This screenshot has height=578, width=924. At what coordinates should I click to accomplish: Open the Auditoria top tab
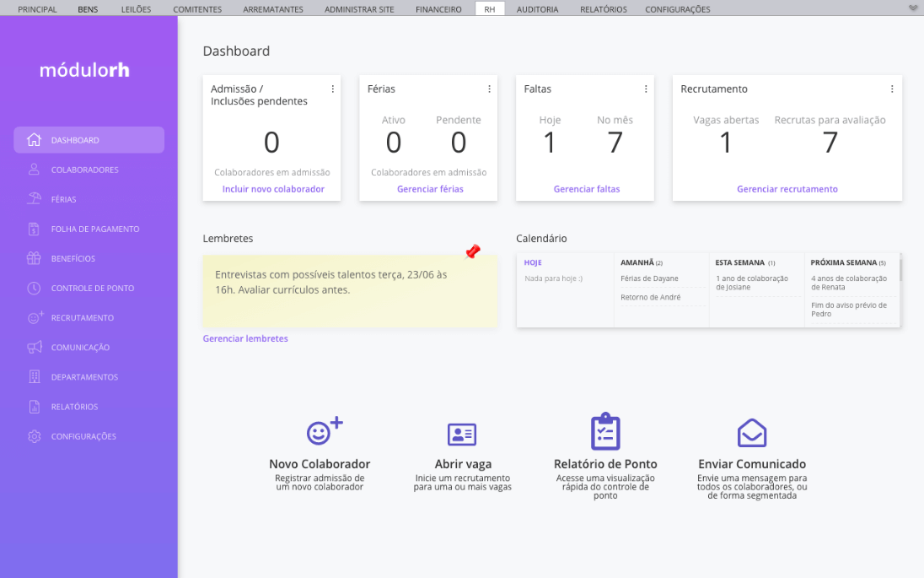(537, 9)
